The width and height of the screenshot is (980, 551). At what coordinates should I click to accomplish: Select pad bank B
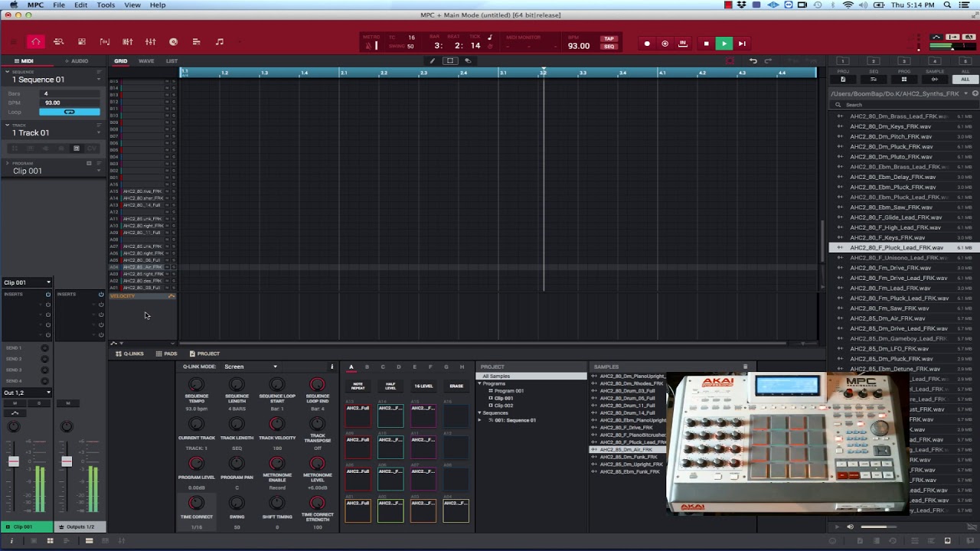[367, 367]
